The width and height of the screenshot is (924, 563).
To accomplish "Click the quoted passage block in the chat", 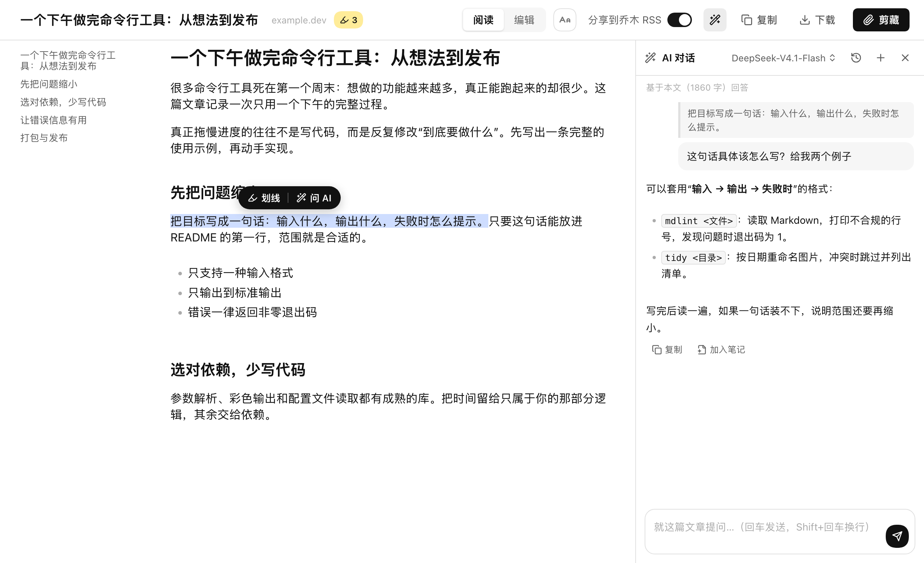I will click(x=795, y=120).
